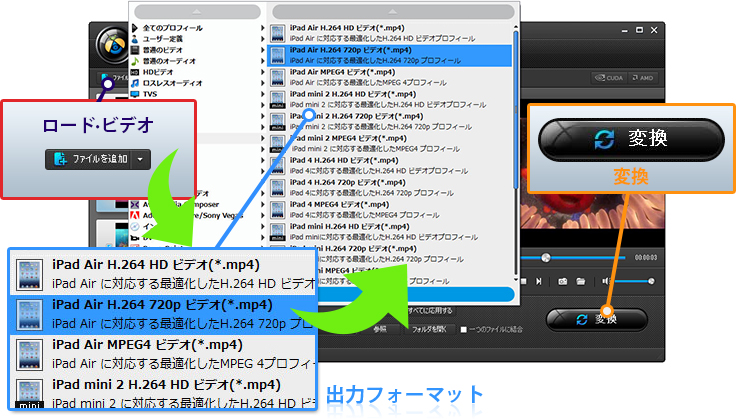Adjust the volume slider handle

pyautogui.click(x=651, y=281)
